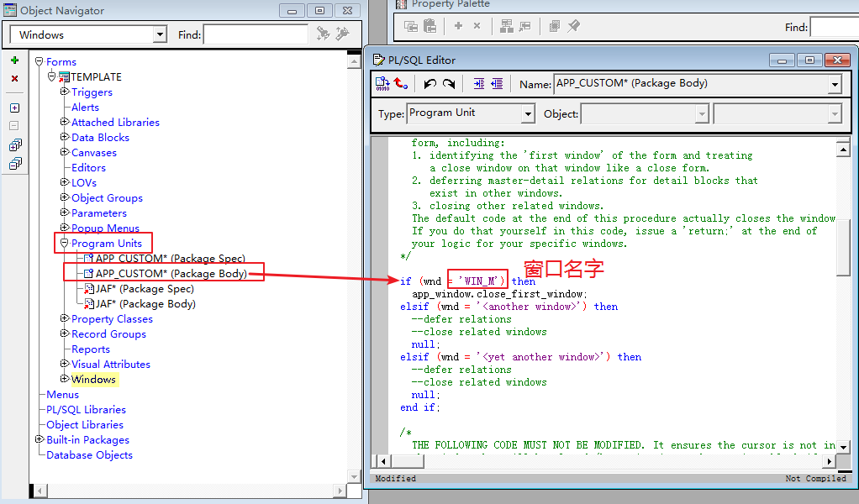Open the Type Program Unit dropdown
The height and width of the screenshot is (504, 859).
tap(528, 114)
